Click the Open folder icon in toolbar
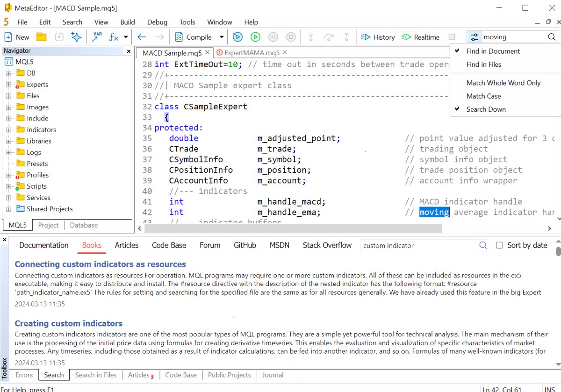Screen dimensions: 561x392 (x=42, y=37)
